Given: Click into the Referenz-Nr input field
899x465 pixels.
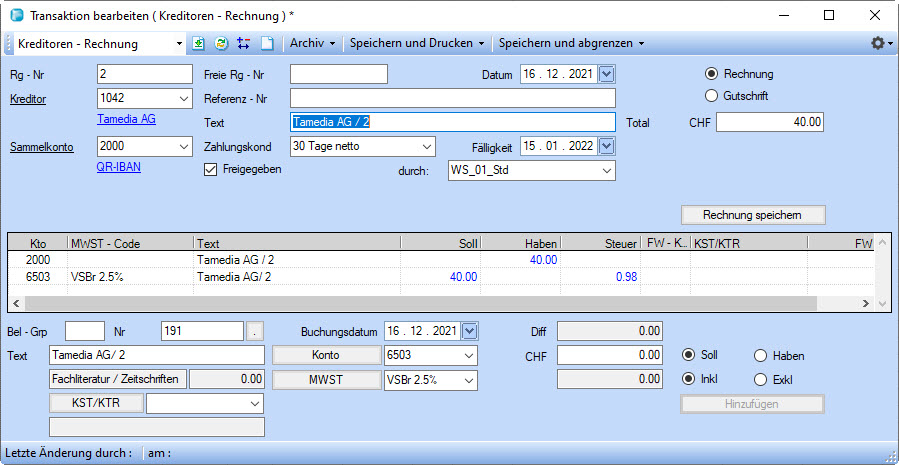Looking at the screenshot, I should 452,98.
